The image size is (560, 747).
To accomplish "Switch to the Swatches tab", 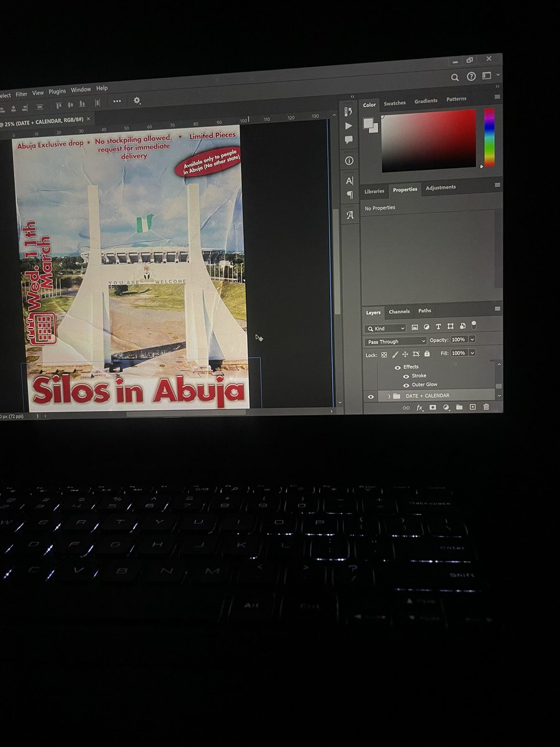I will pos(394,103).
